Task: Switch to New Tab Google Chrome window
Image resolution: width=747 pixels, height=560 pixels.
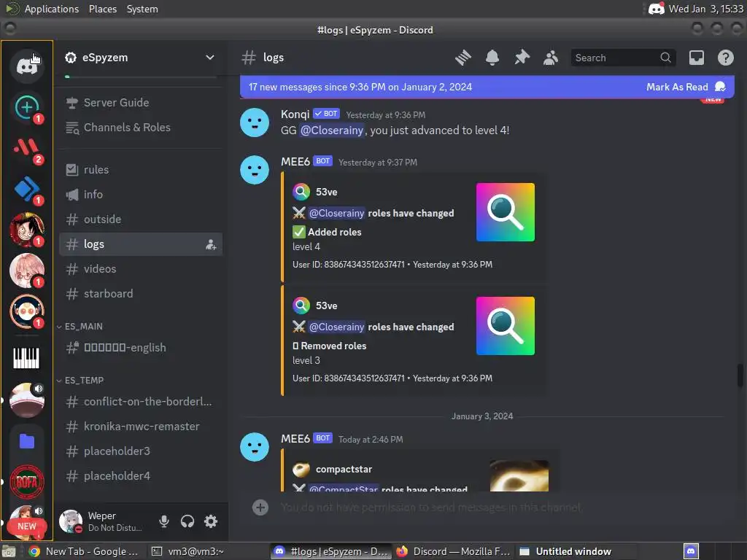Action: tap(83, 551)
